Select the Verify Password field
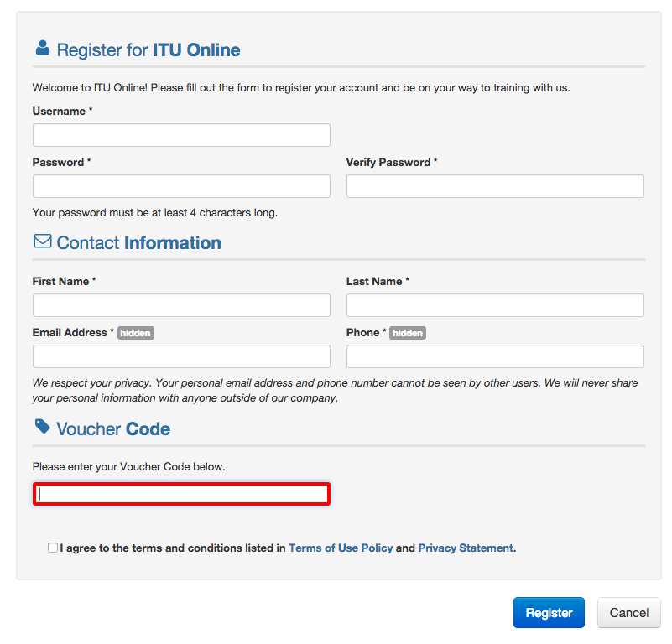Viewport: 672px width, 644px height. (495, 186)
